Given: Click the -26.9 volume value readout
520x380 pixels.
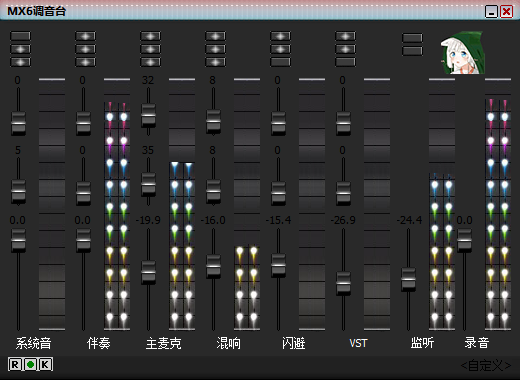Looking at the screenshot, I should (343, 220).
